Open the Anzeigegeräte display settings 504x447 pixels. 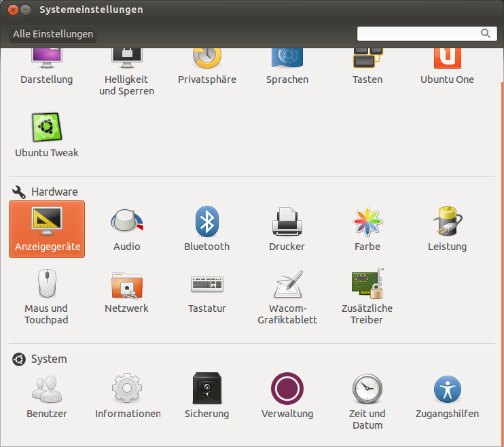coord(47,229)
